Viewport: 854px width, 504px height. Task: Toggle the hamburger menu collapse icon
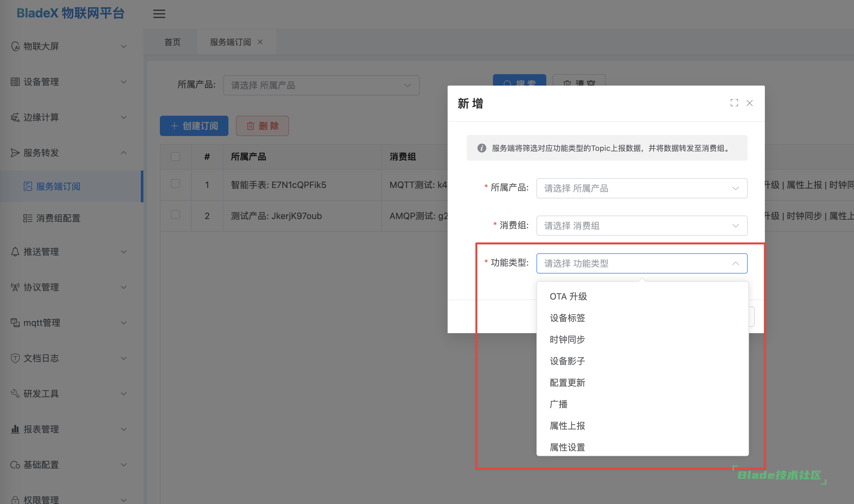[159, 14]
